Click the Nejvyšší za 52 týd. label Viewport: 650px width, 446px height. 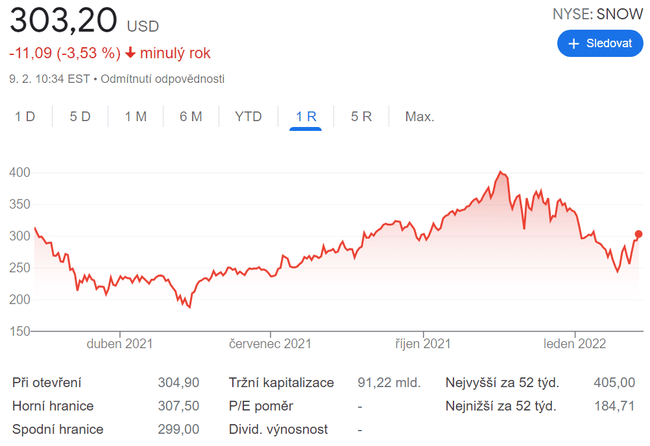501,382
